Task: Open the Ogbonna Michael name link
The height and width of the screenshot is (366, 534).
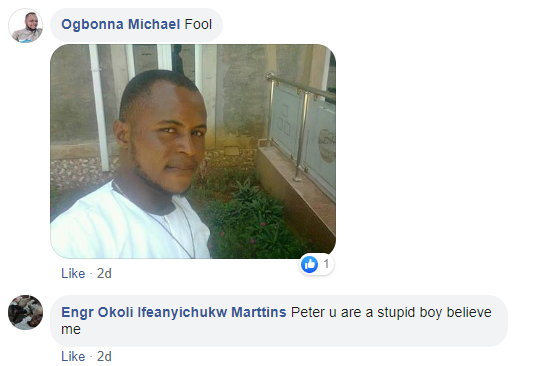Action: point(121,25)
